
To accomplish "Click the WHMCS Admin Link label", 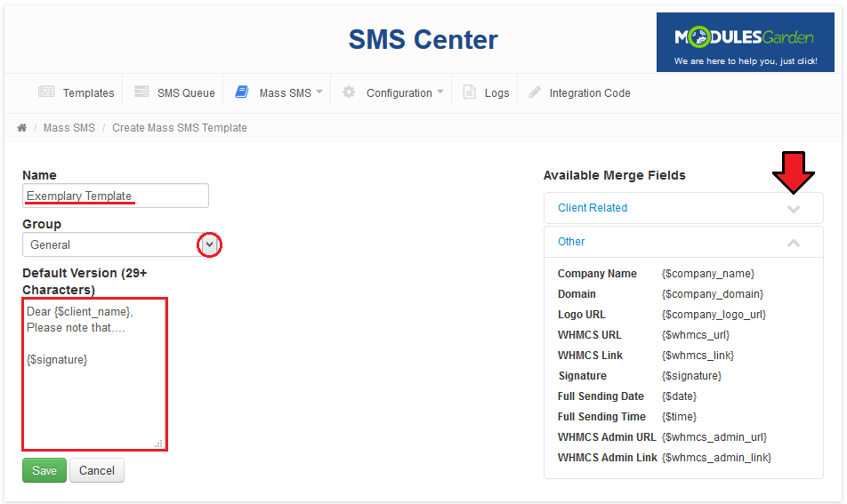I will pos(607,458).
